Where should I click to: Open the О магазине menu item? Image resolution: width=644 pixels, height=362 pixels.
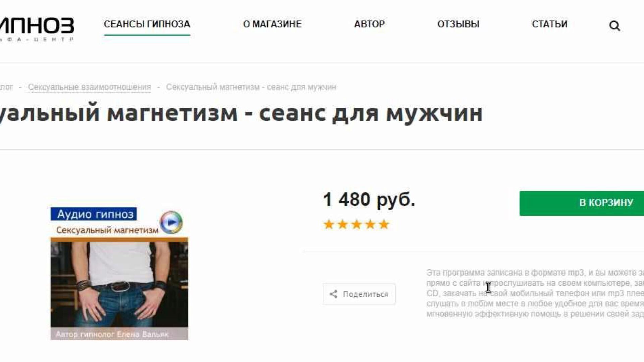(272, 24)
